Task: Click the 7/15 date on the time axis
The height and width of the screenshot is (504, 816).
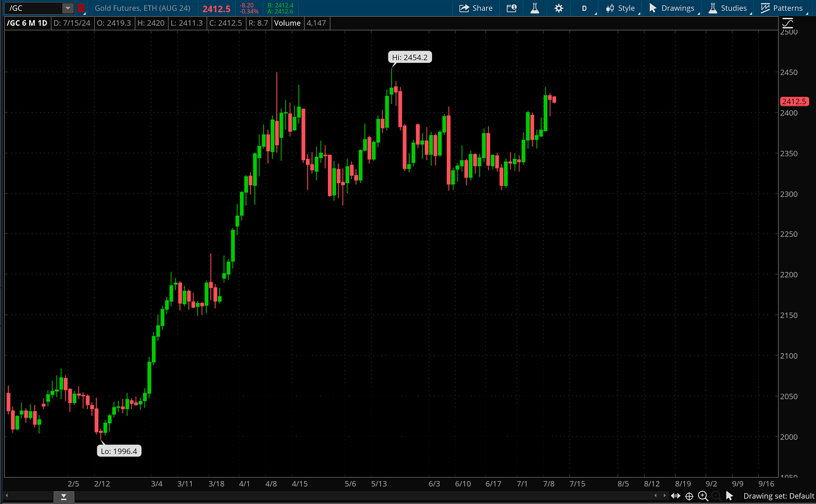Action: pos(577,483)
